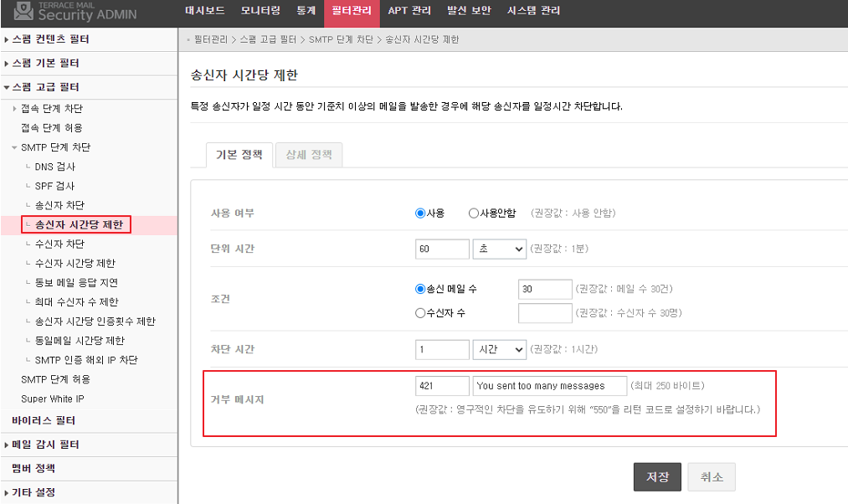Choose the 수신자 수 condition

421,313
